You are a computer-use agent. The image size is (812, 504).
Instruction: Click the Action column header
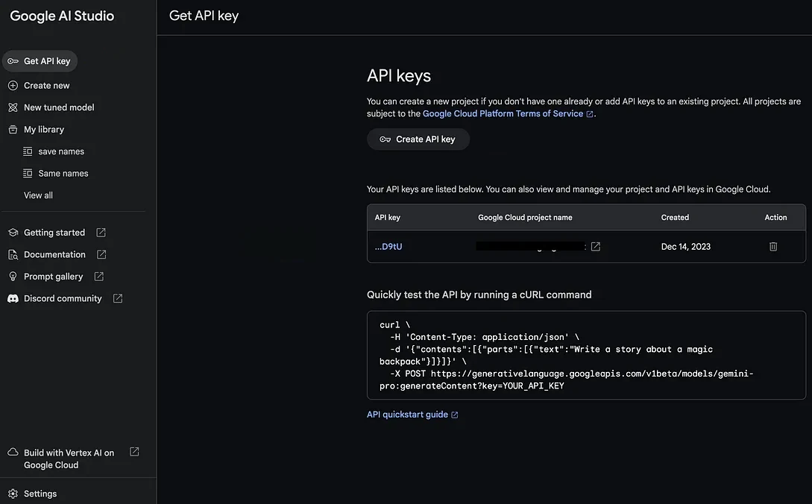coord(775,218)
